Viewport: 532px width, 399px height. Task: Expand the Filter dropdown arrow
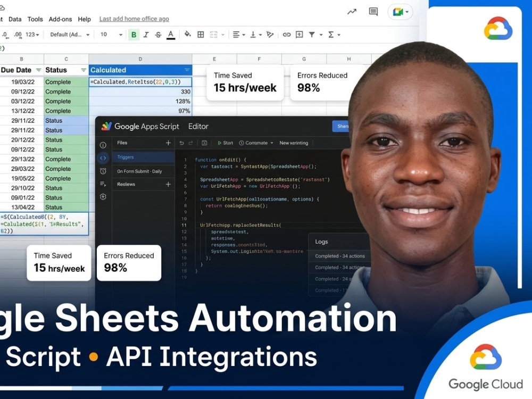321,35
